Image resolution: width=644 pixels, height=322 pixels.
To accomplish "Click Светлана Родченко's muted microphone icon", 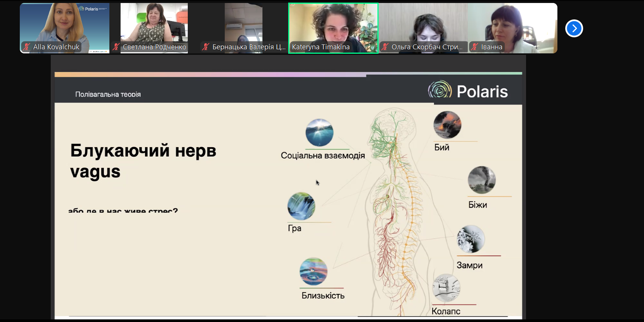I will pos(116,47).
